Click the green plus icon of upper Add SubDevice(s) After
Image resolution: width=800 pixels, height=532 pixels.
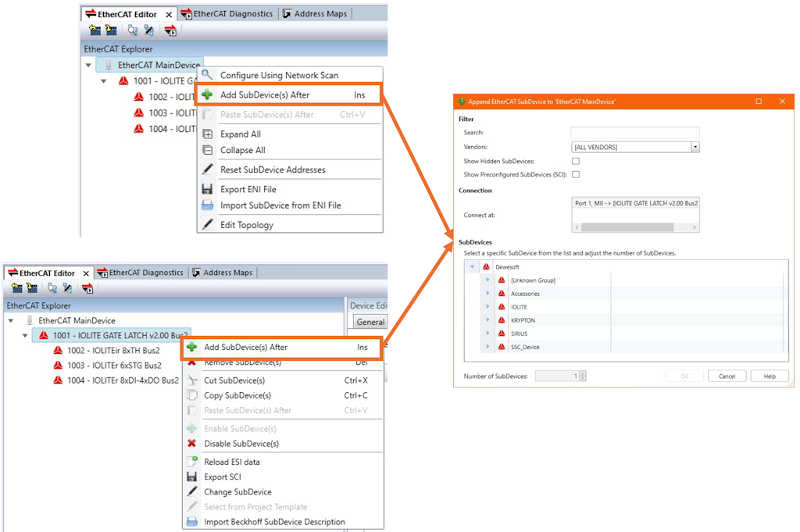pyautogui.click(x=207, y=95)
